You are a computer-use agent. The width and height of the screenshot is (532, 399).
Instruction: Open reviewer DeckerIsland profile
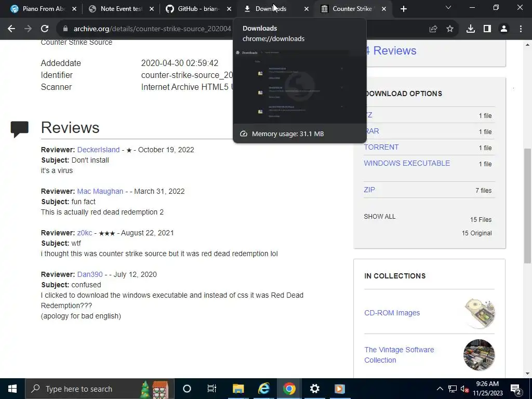[x=98, y=150]
